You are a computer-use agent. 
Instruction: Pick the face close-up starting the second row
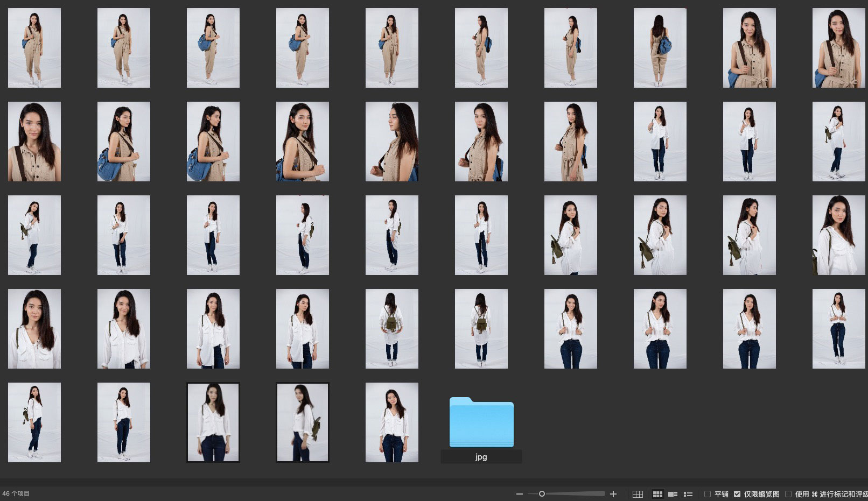tap(34, 142)
